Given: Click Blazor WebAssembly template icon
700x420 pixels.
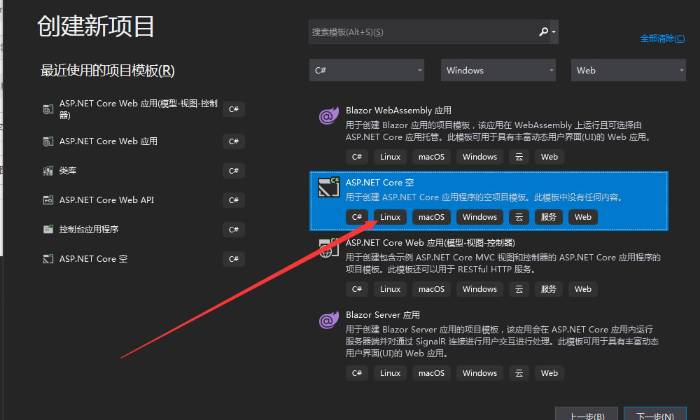Looking at the screenshot, I should [x=329, y=116].
